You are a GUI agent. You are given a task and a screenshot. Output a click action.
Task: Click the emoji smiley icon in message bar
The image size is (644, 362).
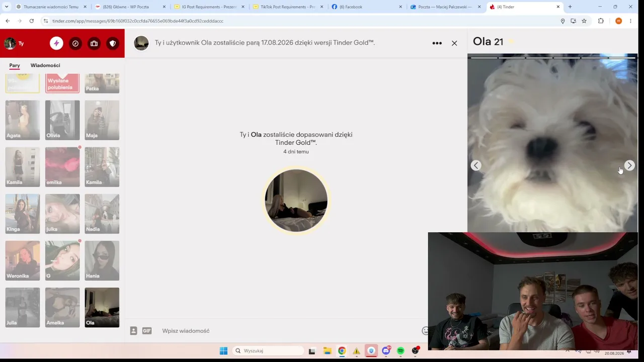point(425,331)
